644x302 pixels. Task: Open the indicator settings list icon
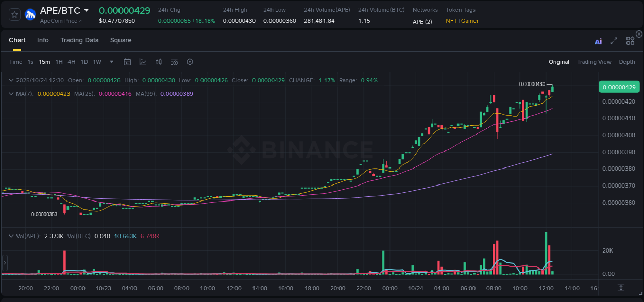pos(174,62)
